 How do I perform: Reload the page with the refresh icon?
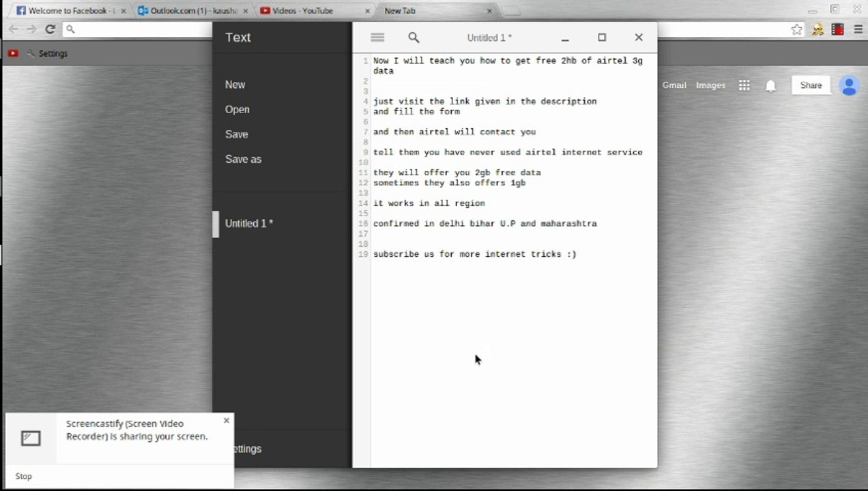click(50, 29)
